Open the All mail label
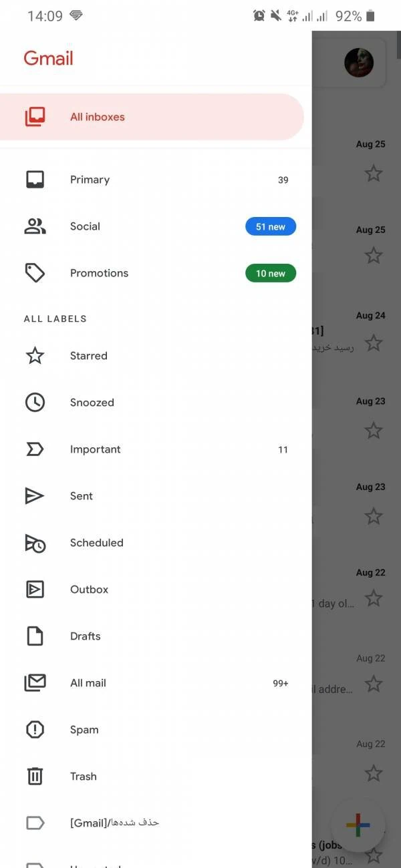 point(88,683)
